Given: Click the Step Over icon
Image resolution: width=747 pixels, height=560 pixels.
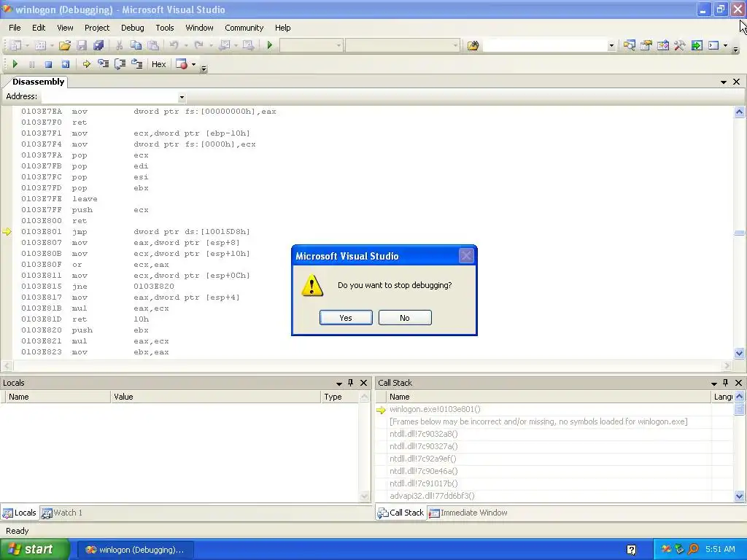Looking at the screenshot, I should (120, 64).
